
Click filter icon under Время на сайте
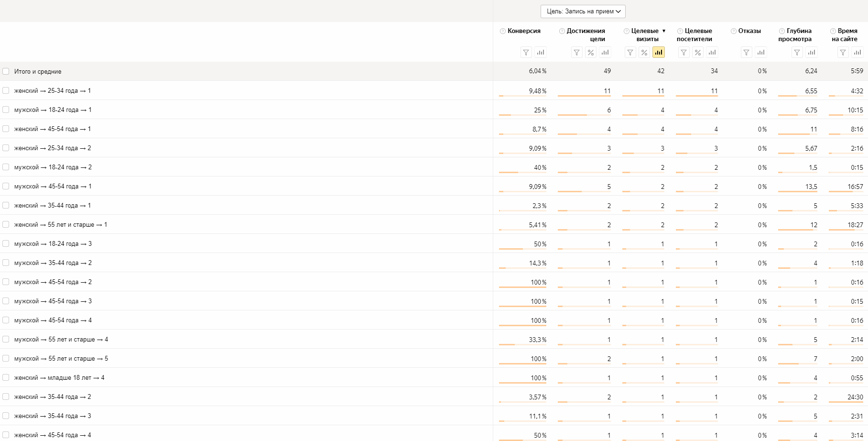pos(843,53)
